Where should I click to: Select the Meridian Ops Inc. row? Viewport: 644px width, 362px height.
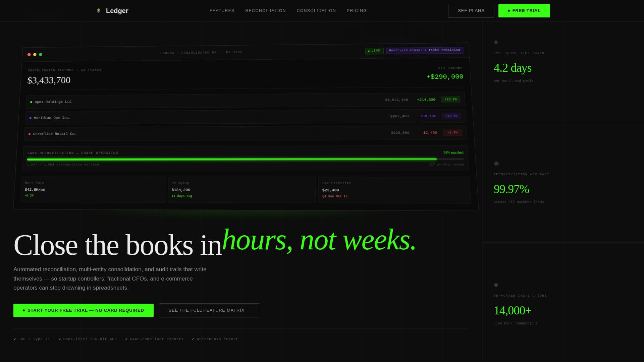click(246, 117)
